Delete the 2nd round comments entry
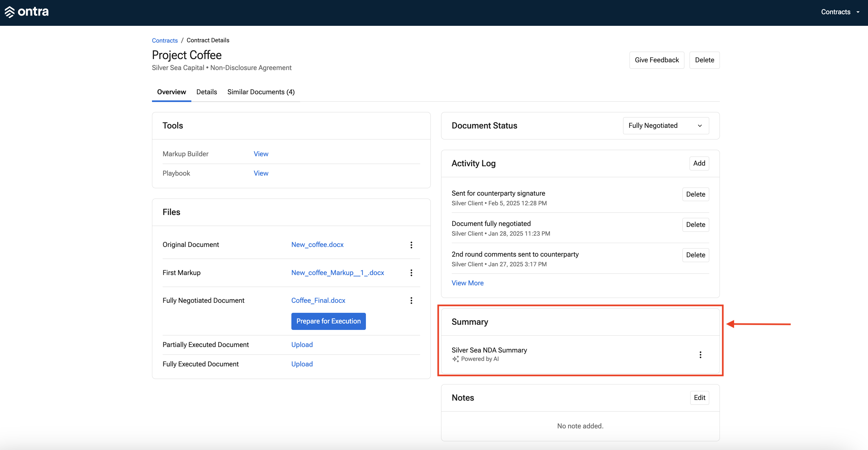The height and width of the screenshot is (450, 868). 695,255
